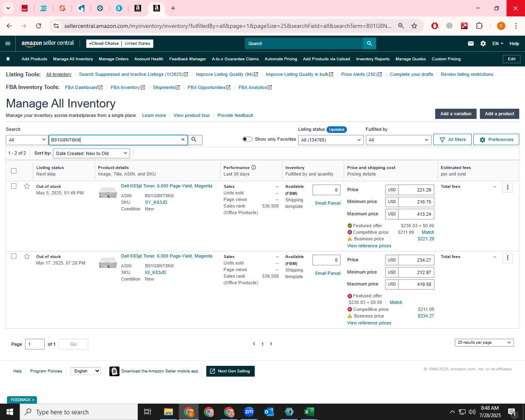Viewport: 525px width, 420px height.
Task: Open Zoom from the taskbar
Action: coord(249,412)
